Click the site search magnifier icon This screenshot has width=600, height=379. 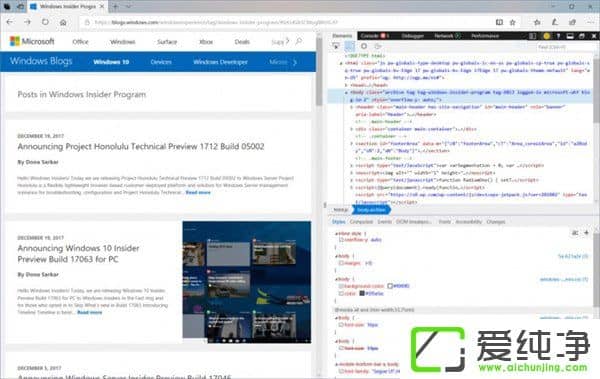coord(299,41)
